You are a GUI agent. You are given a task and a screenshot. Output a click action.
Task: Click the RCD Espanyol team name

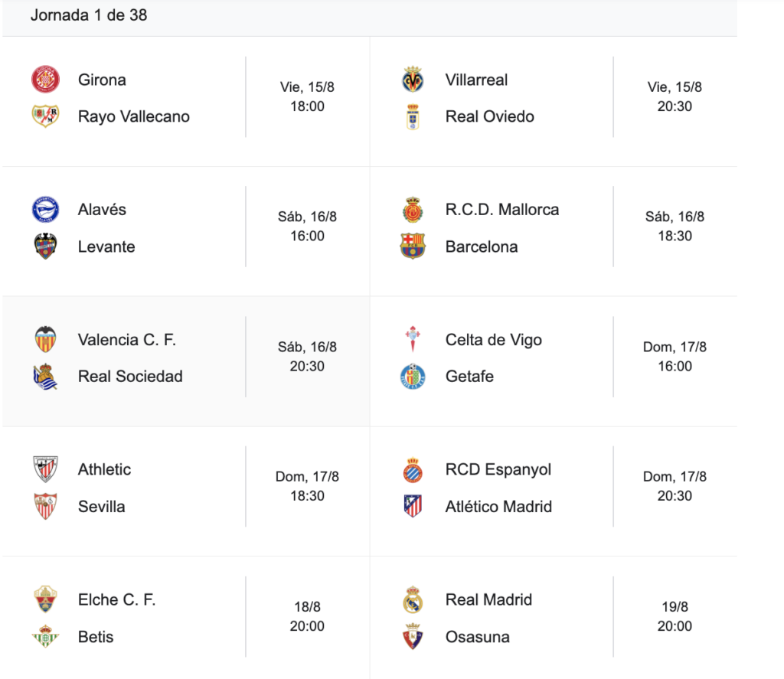point(498,469)
